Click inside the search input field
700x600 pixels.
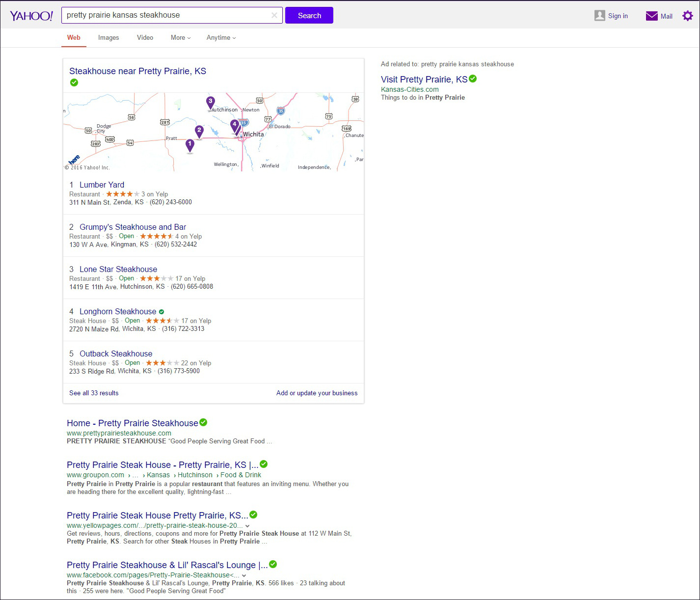[x=167, y=15]
